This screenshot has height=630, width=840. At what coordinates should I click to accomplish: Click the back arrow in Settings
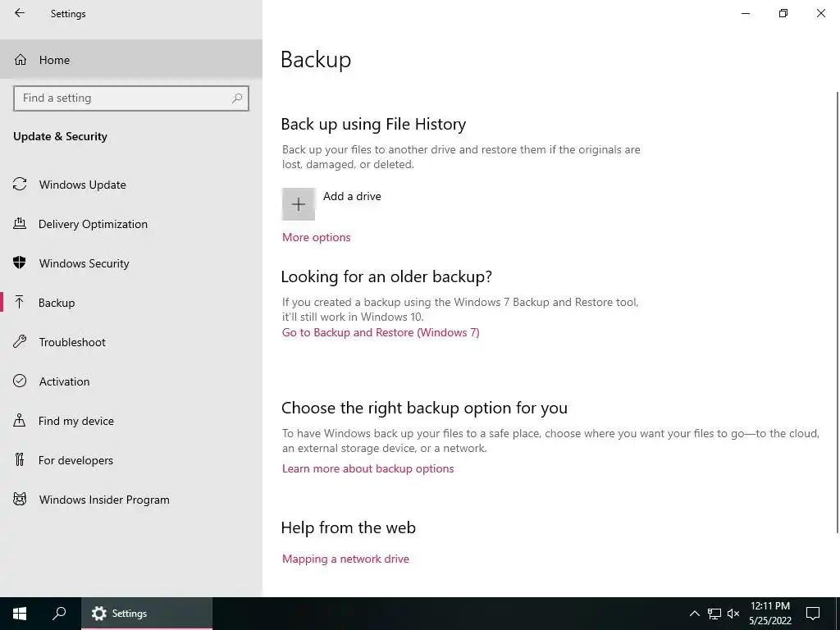(x=20, y=13)
